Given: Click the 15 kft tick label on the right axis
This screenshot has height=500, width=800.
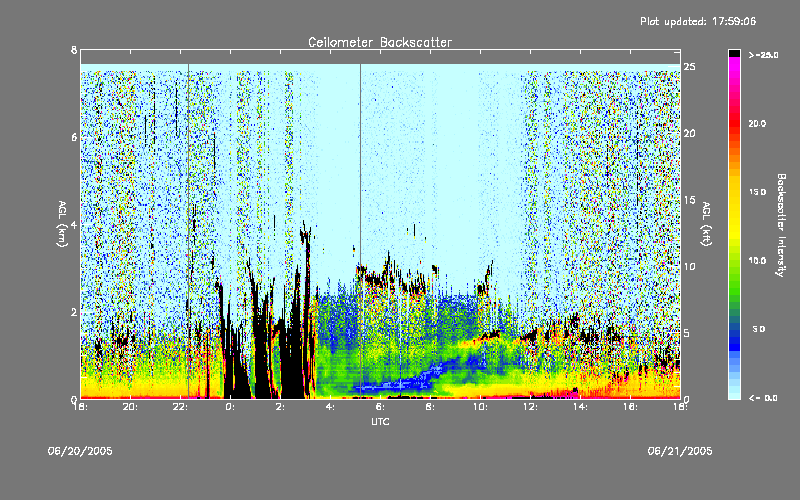Looking at the screenshot, I should click(689, 200).
